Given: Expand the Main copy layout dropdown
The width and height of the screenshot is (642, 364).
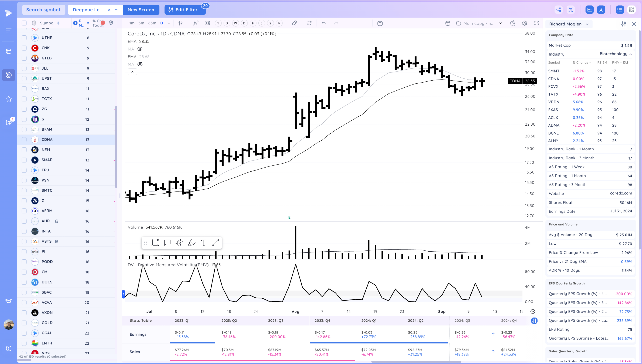Looking at the screenshot, I should pyautogui.click(x=500, y=23).
